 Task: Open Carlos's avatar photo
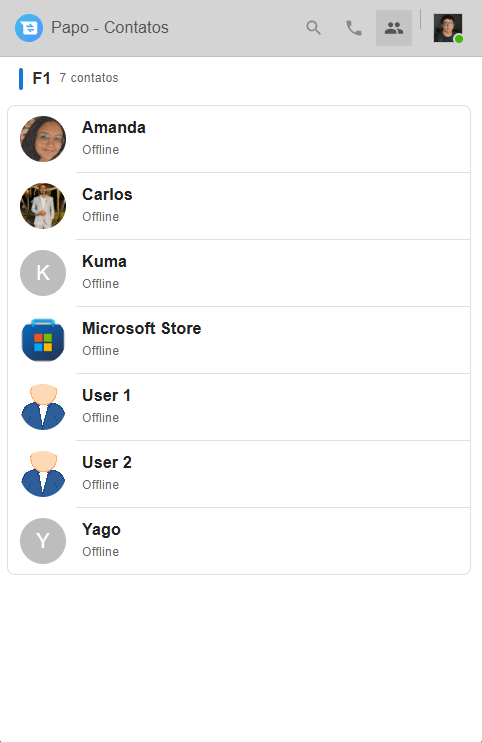point(43,206)
